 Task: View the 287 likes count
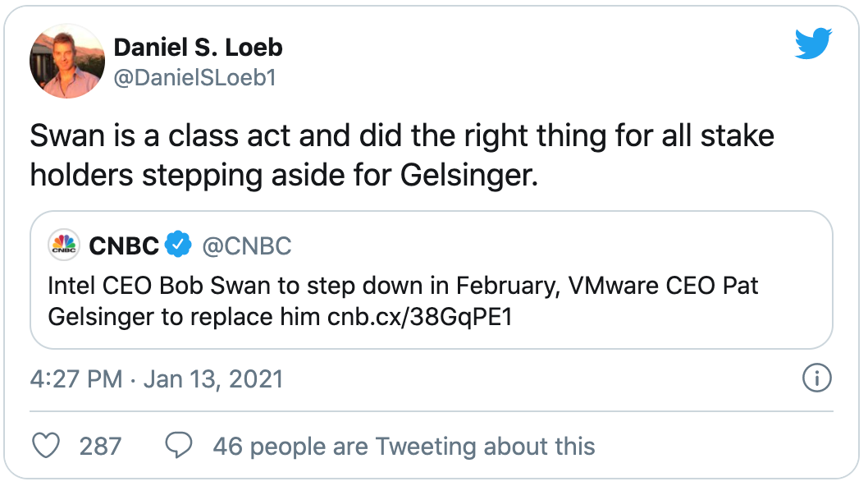100,446
